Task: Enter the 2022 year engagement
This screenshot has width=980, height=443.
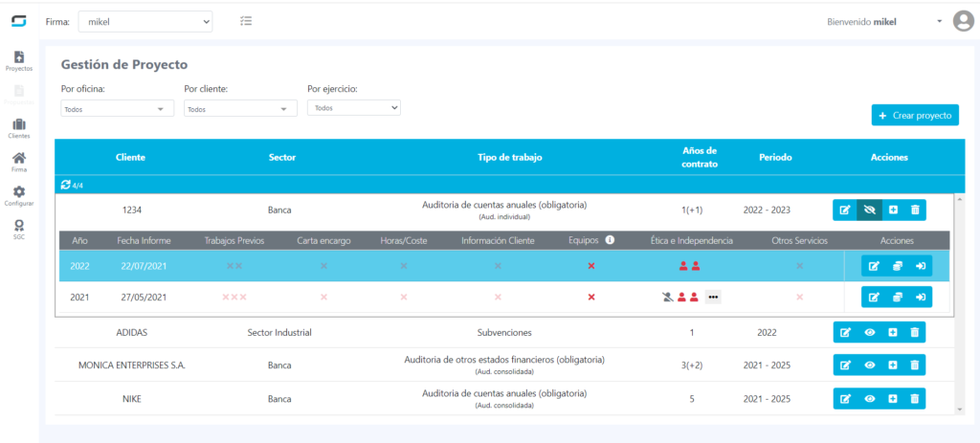Action: (x=920, y=266)
